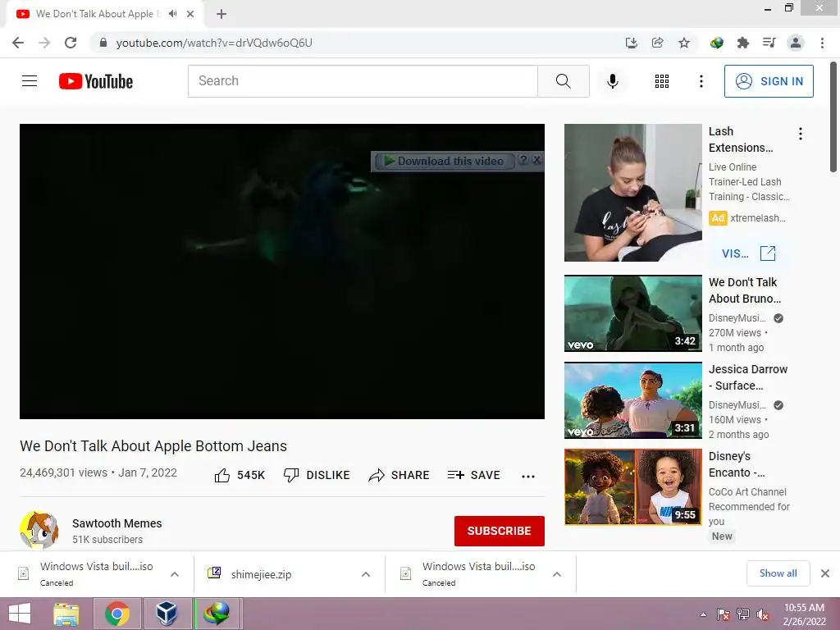Image resolution: width=840 pixels, height=630 pixels.
Task: Show hidden system tray icons
Action: (703, 614)
